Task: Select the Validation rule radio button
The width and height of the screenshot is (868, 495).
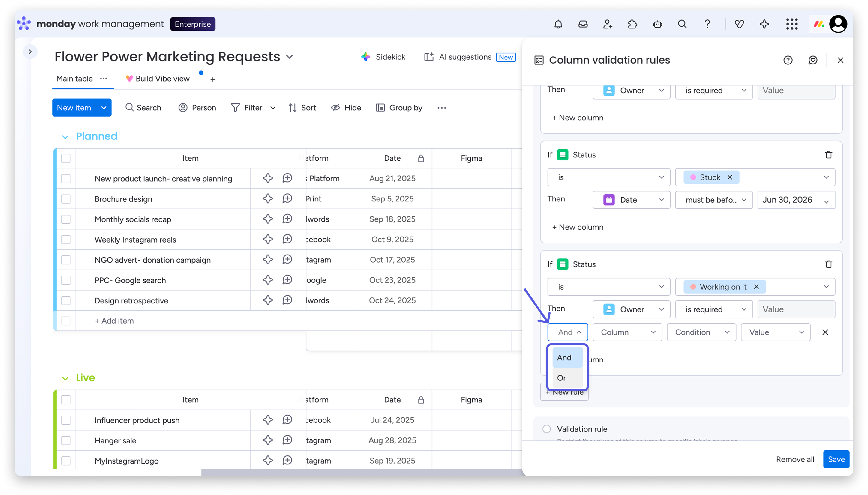Action: (547, 429)
